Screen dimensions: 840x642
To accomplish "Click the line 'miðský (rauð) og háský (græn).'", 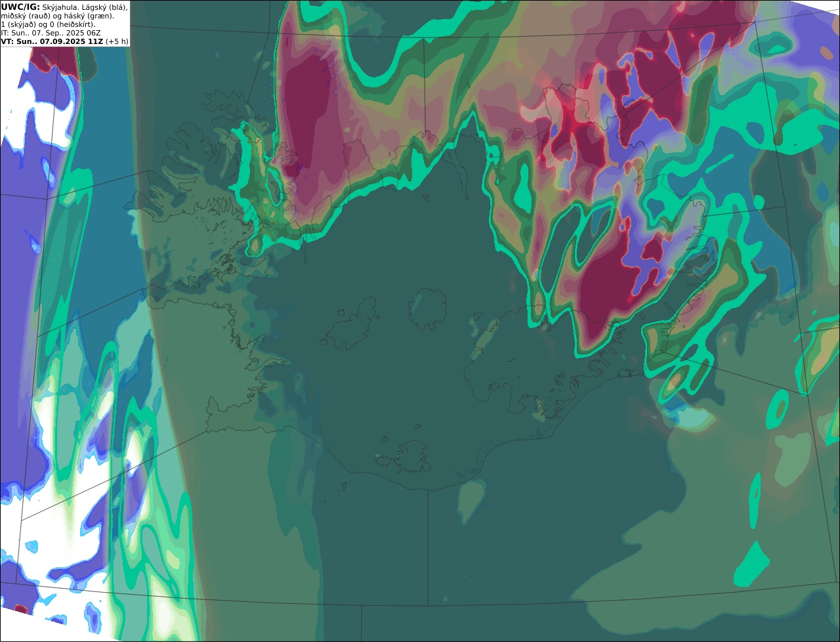I will tap(57, 15).
